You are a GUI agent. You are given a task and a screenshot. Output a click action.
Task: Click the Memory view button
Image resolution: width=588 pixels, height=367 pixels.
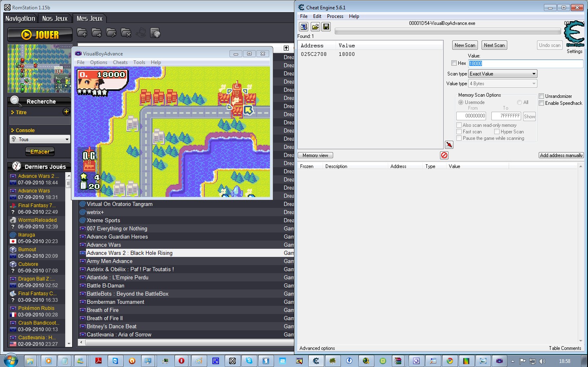click(x=315, y=155)
